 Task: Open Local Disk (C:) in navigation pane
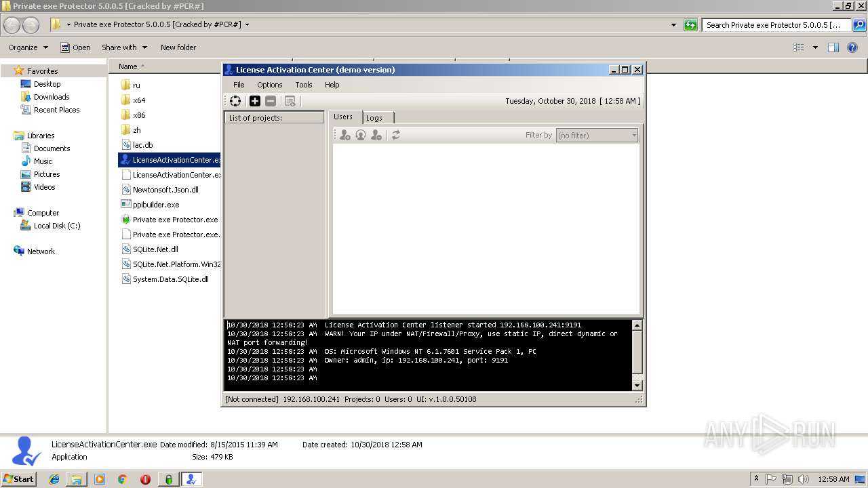[x=50, y=226]
